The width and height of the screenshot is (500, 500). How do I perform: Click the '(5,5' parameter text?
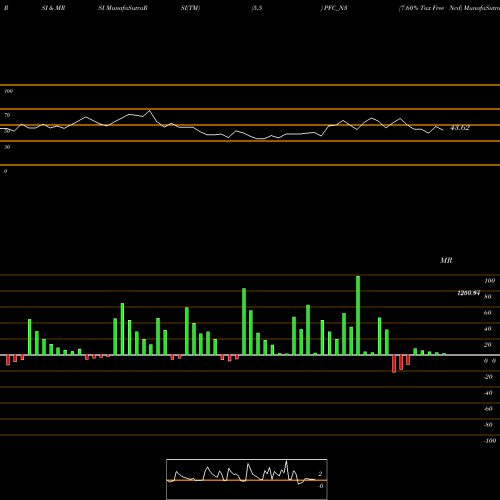tap(257, 8)
